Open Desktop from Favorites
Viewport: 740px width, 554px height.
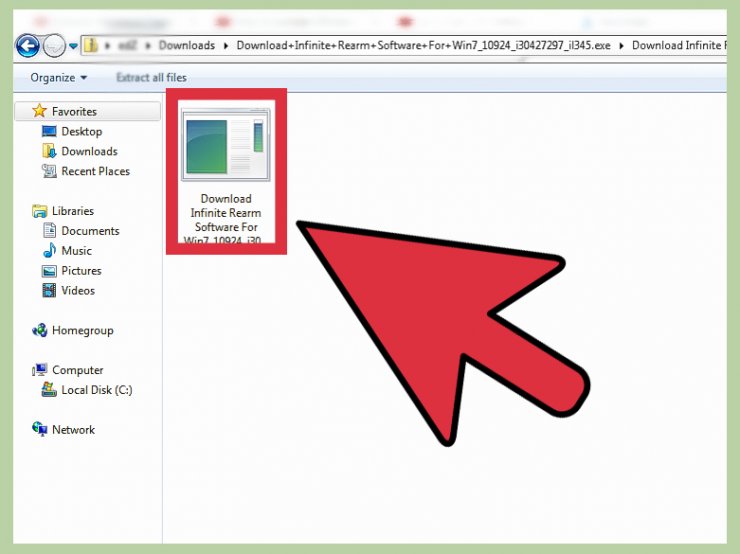pyautogui.click(x=82, y=131)
